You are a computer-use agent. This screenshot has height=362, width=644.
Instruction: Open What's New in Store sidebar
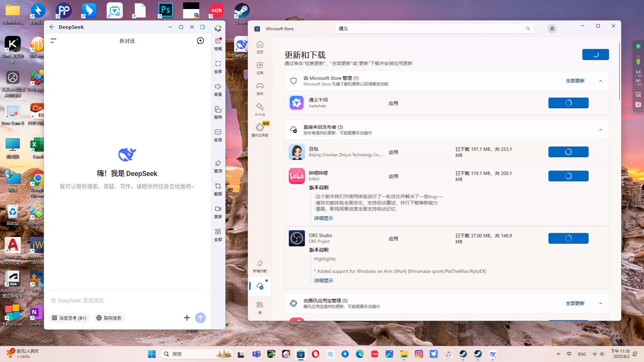point(260,266)
